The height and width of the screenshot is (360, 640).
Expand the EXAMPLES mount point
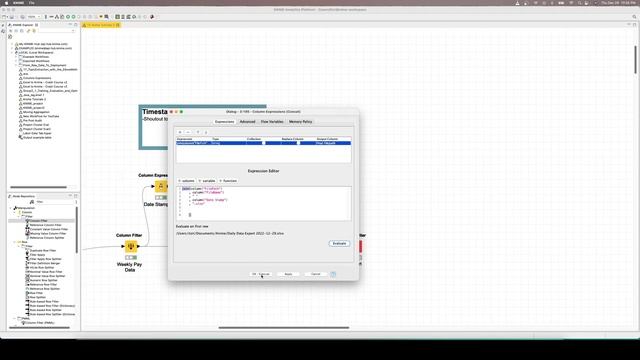[x=12, y=48]
